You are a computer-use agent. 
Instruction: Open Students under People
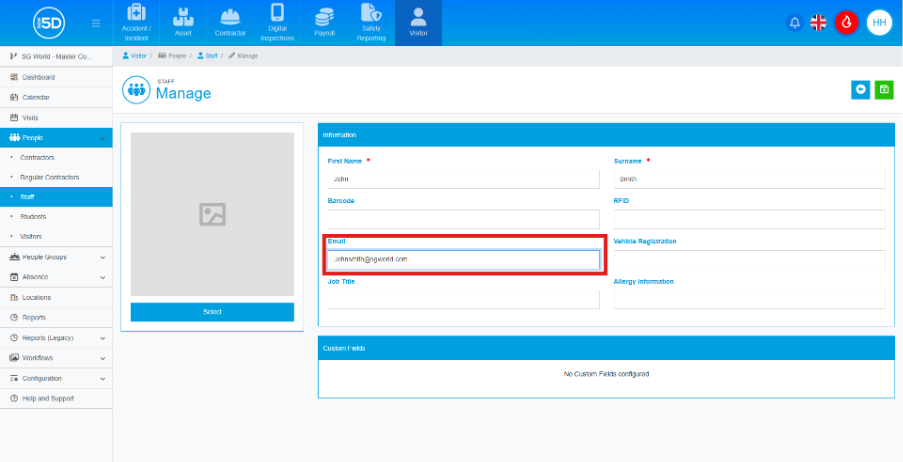56,217
